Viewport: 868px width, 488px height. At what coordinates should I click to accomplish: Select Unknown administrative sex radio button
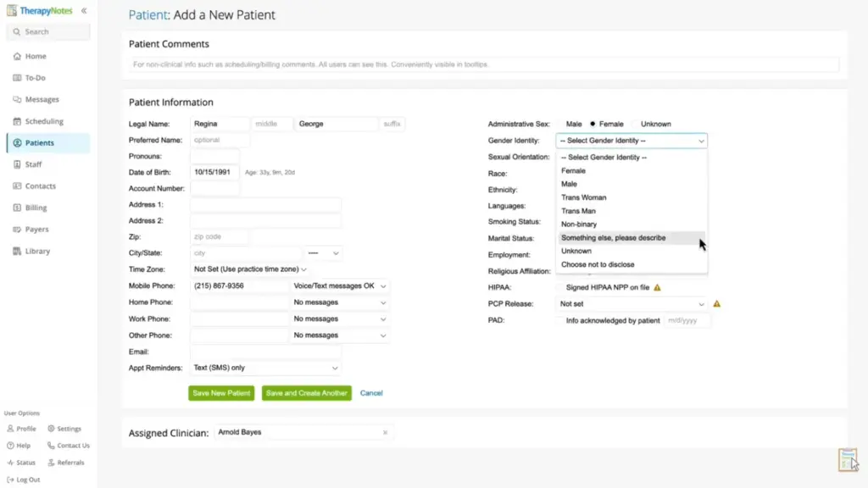(x=635, y=124)
